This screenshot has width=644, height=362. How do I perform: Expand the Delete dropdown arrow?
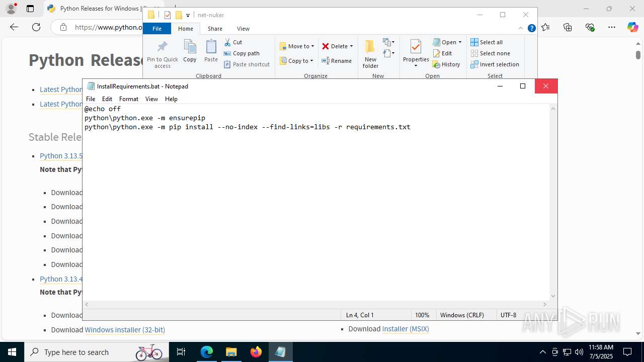coord(351,46)
